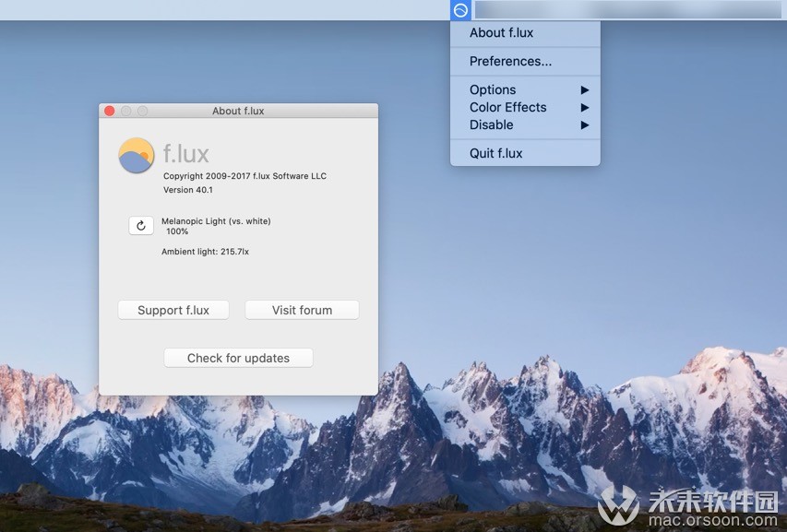Click the circular refresh icon next to Melanopic Light
The image size is (787, 532).
140,225
